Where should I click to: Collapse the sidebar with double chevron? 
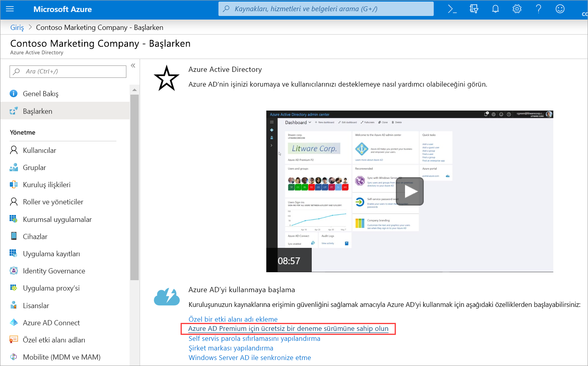pos(133,65)
